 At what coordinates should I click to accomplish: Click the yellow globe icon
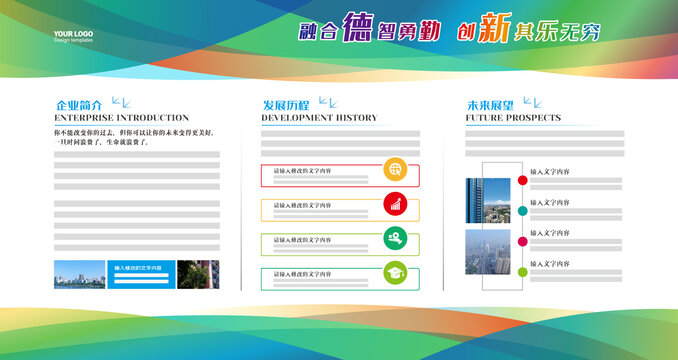pos(395,169)
